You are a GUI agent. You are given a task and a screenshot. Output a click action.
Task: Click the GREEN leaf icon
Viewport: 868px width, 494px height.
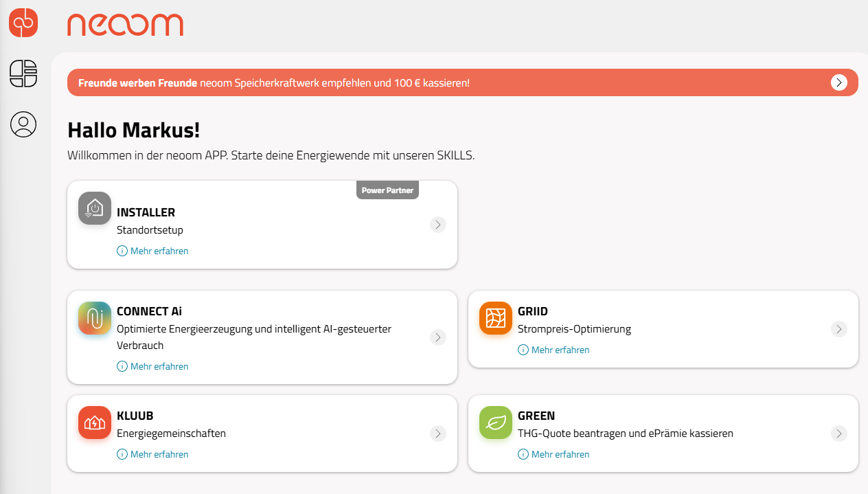pyautogui.click(x=496, y=423)
